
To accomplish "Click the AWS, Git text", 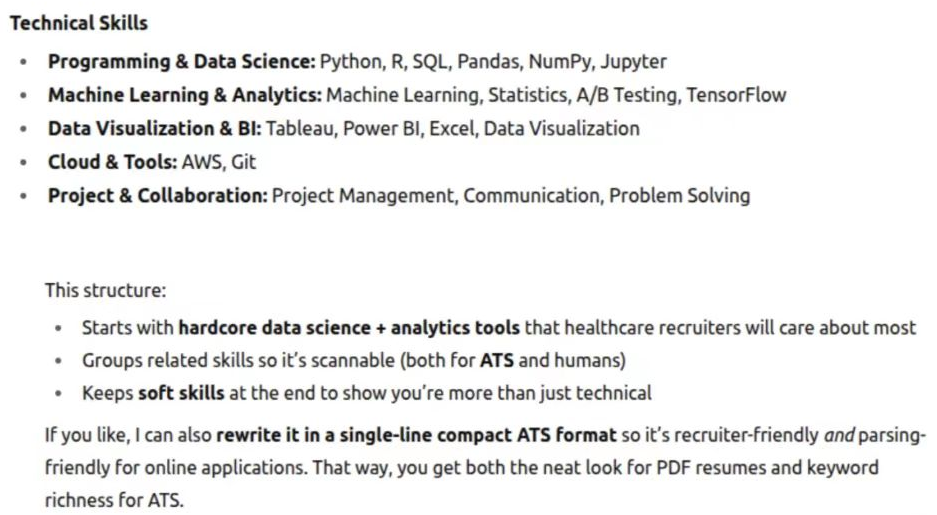I will 219,161.
